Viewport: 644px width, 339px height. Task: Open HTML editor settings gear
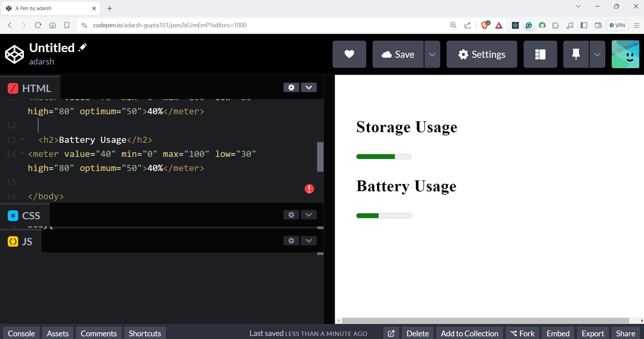[x=291, y=87]
